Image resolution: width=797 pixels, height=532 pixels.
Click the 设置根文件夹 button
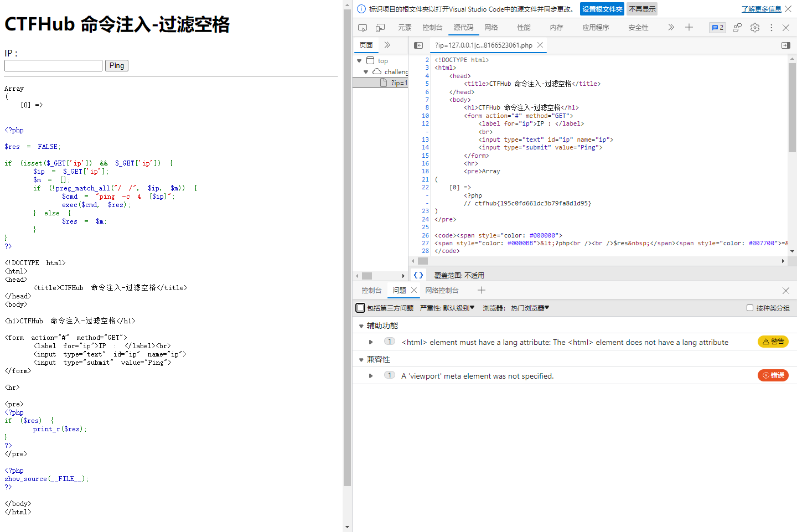(602, 9)
